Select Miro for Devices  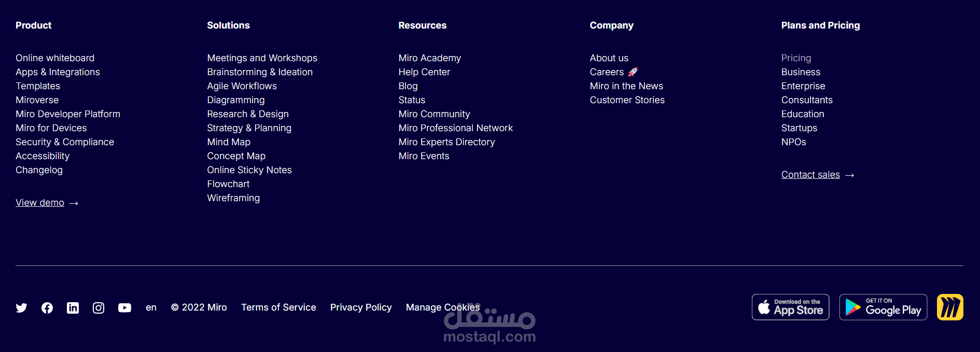51,128
